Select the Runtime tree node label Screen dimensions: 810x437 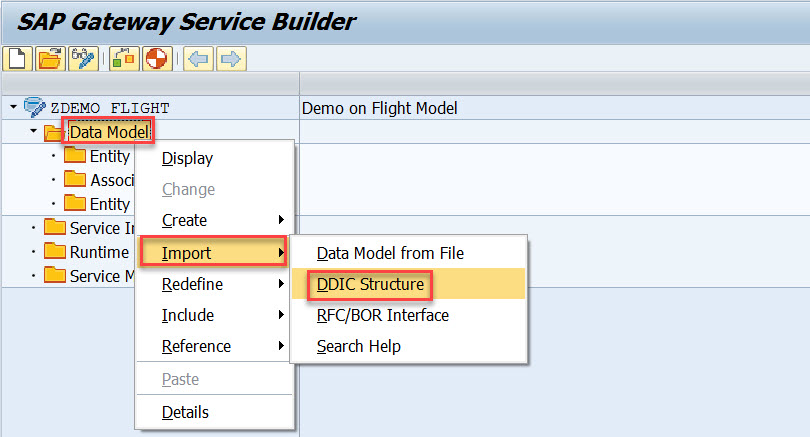click(99, 252)
